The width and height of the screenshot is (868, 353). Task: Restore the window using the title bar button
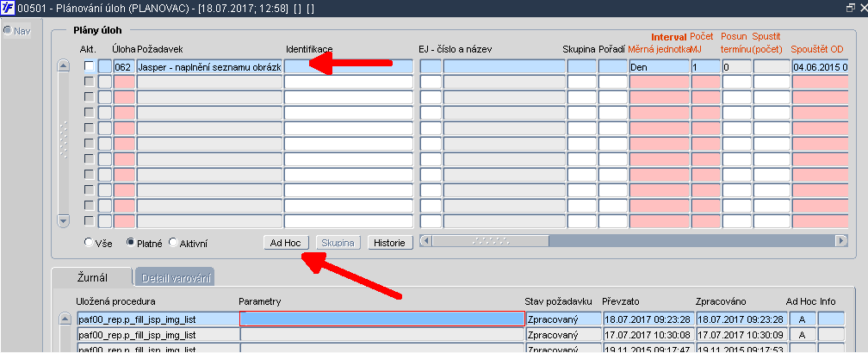tap(850, 8)
